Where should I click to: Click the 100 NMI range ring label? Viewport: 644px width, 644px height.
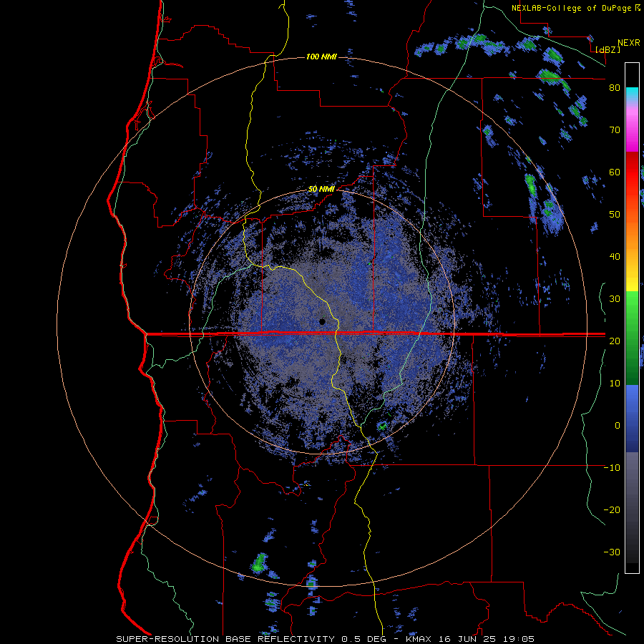coord(321,57)
